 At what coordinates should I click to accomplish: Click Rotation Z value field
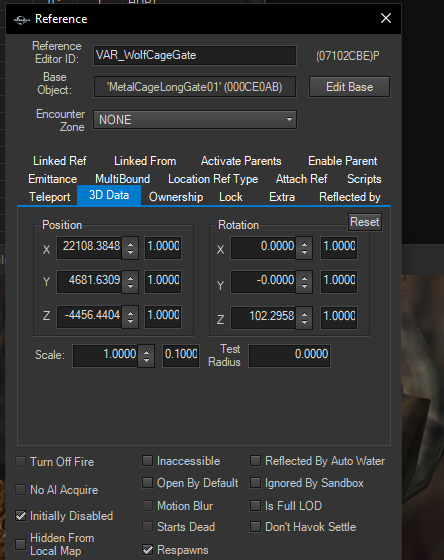click(263, 318)
